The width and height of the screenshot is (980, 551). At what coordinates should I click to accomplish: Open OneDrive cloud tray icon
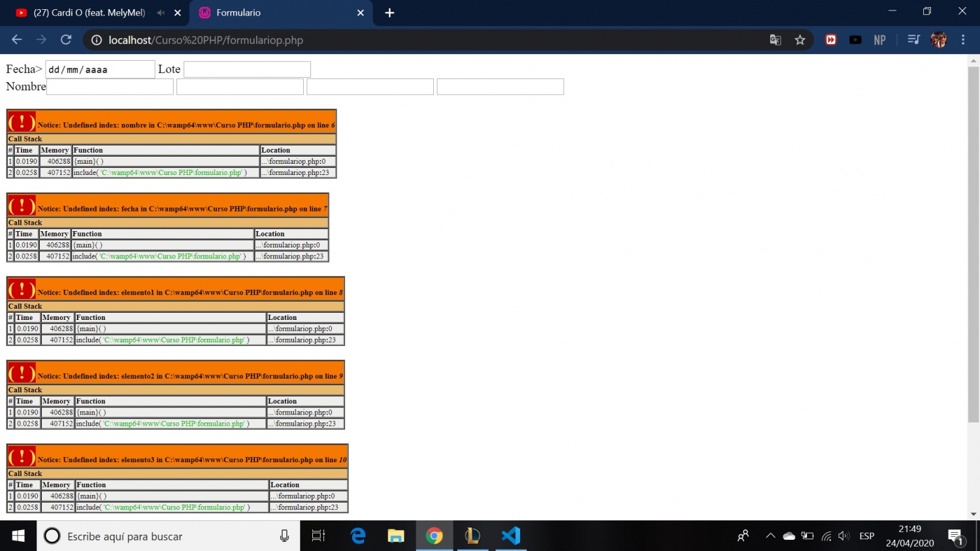click(789, 536)
